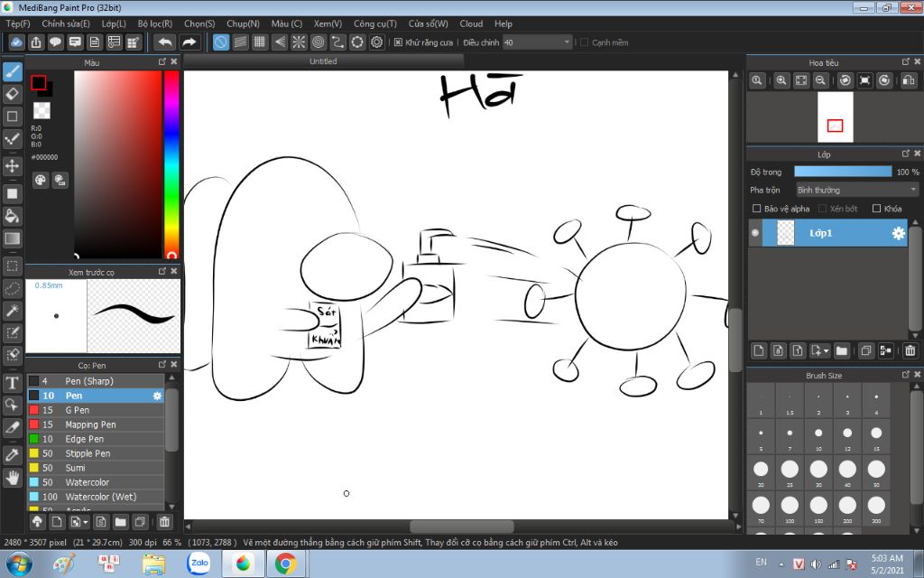The height and width of the screenshot is (578, 924).
Task: Toggle visibility of Lớp1 layer
Action: coord(755,233)
